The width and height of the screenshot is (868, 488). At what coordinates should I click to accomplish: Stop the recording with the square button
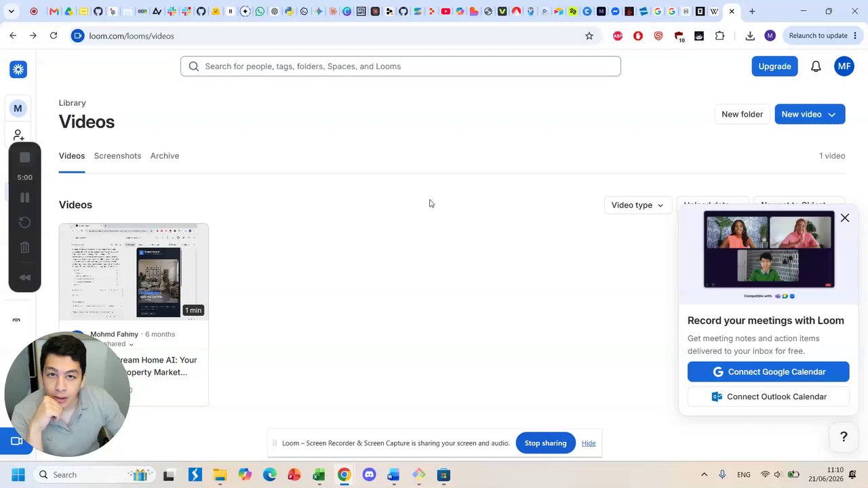25,157
